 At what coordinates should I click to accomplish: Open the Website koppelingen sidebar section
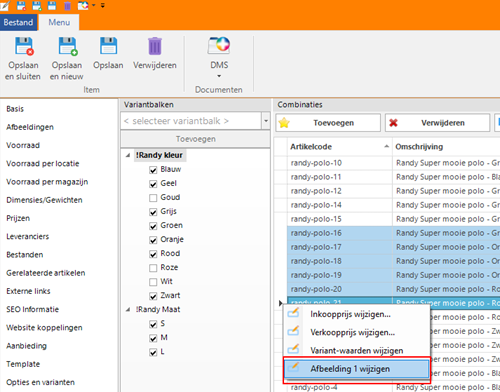[44, 328]
